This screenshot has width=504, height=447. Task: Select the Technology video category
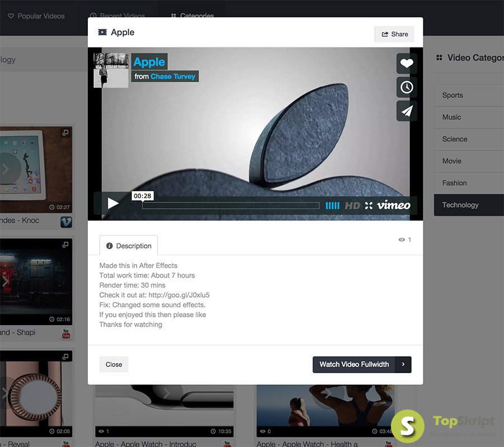pyautogui.click(x=469, y=205)
